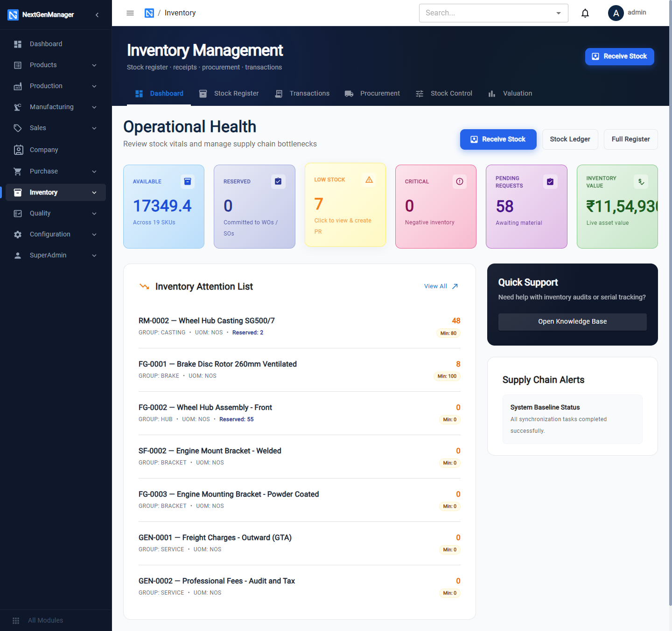The width and height of the screenshot is (672, 631).
Task: Open the Search dropdown arrow
Action: (559, 13)
